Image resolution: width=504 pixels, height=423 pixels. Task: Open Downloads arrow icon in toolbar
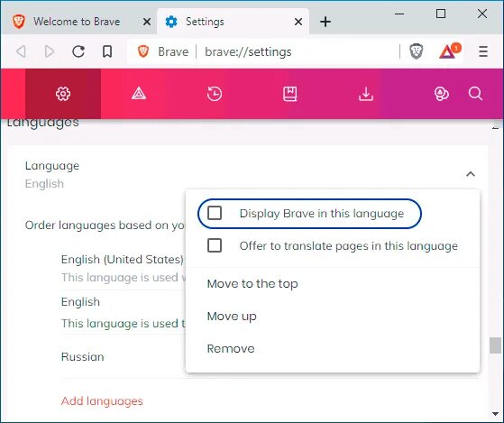pyautogui.click(x=366, y=94)
